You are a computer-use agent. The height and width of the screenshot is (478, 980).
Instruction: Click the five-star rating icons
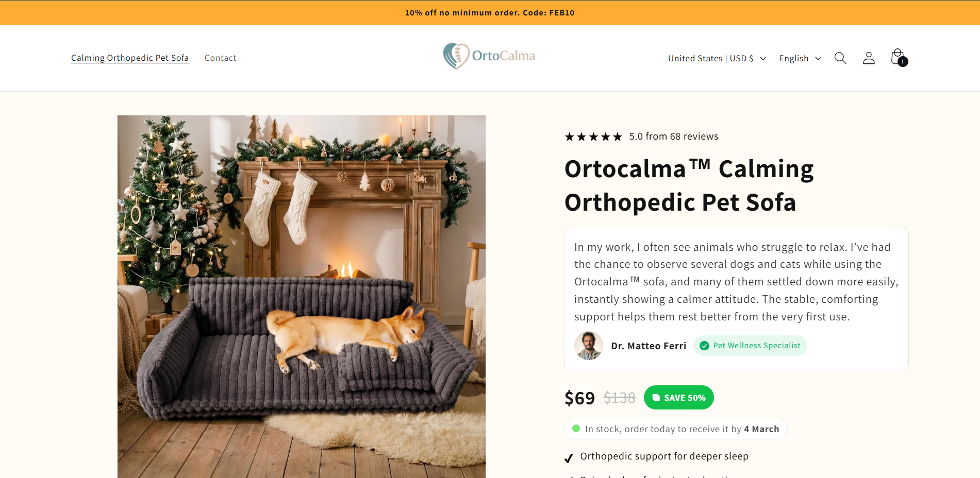593,136
